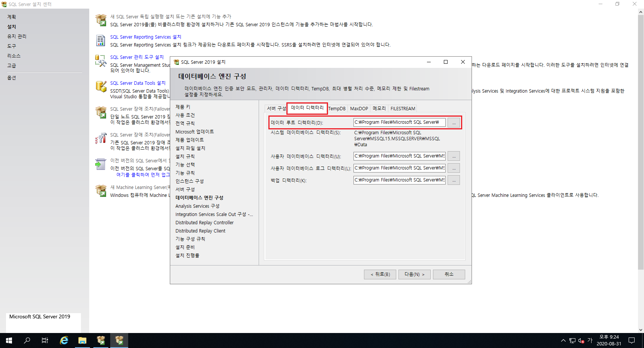Open SQL Server Reporting Services 설치 link
This screenshot has height=348, width=644.
click(145, 37)
